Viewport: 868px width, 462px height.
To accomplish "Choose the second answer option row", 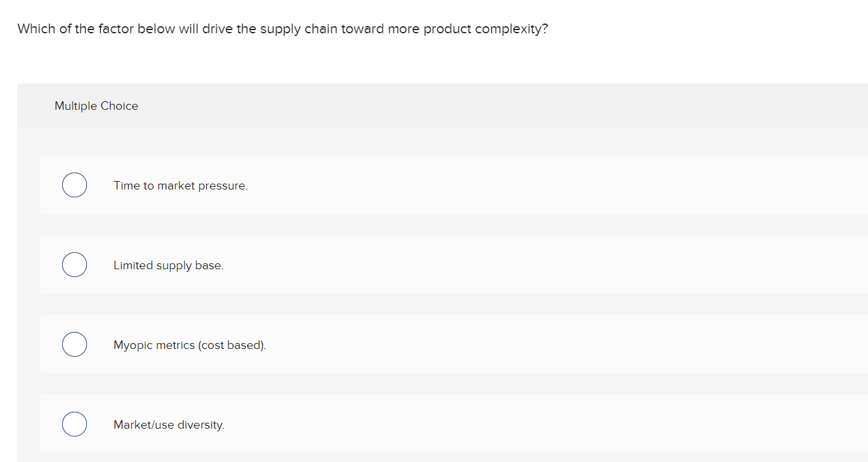I will click(x=392, y=264).
